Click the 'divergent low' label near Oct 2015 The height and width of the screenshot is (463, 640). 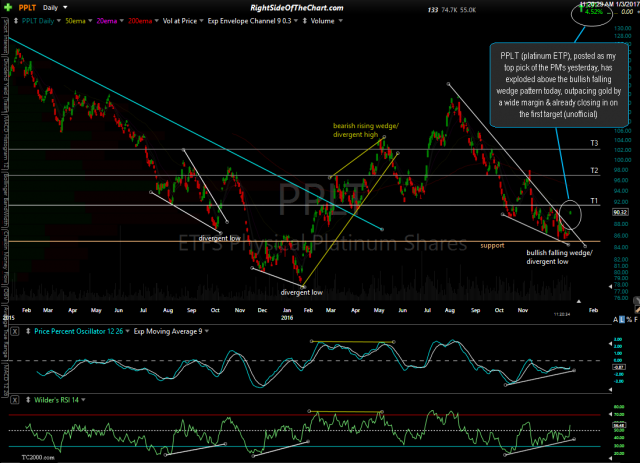pos(220,238)
